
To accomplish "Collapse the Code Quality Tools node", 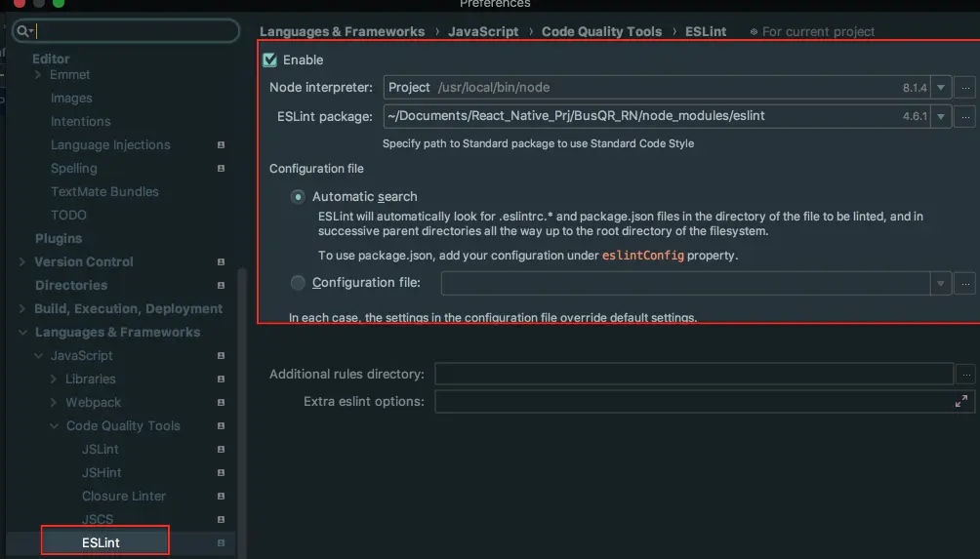I will point(55,426).
